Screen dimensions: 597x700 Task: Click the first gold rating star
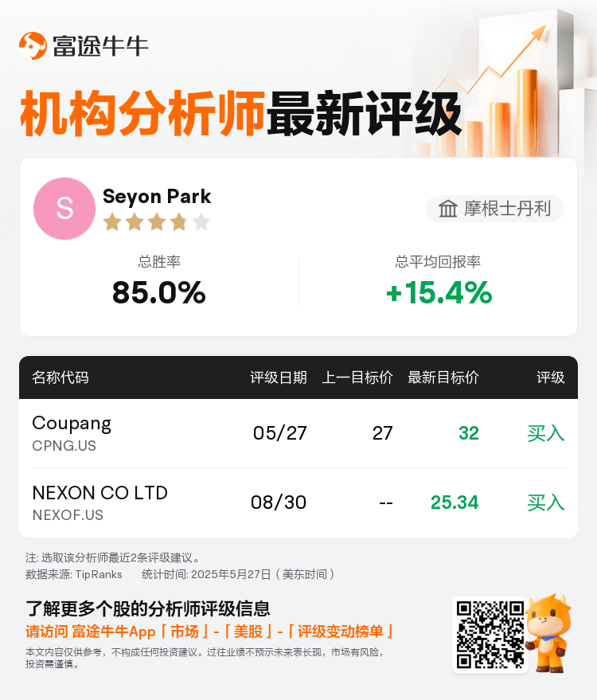pos(112,222)
